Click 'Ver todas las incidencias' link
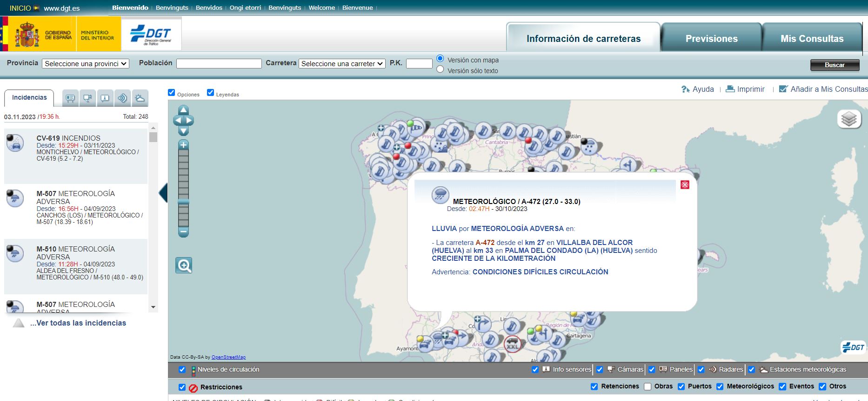Image resolution: width=868 pixels, height=401 pixels. [78, 323]
